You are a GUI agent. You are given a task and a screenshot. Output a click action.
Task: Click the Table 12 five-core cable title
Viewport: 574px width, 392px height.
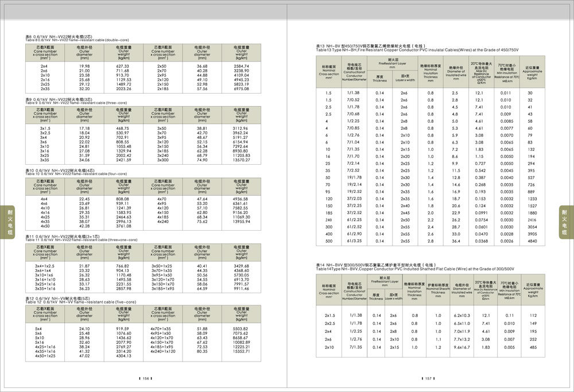coord(80,300)
